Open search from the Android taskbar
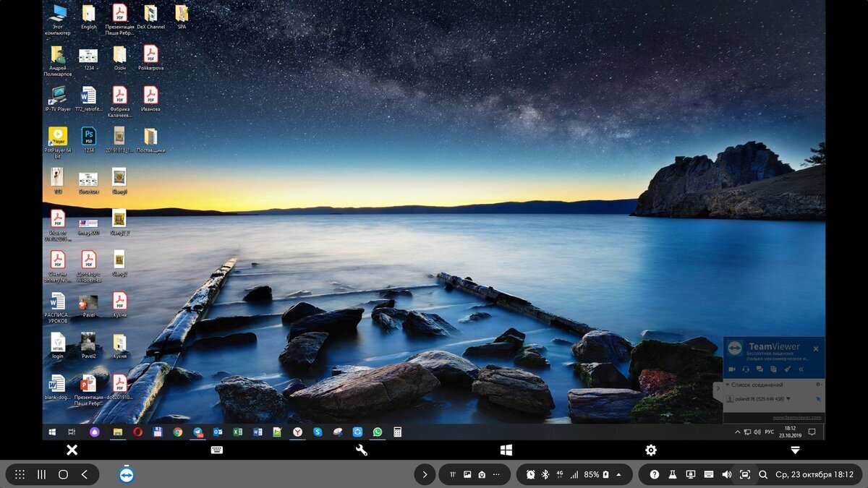 pos(762,474)
